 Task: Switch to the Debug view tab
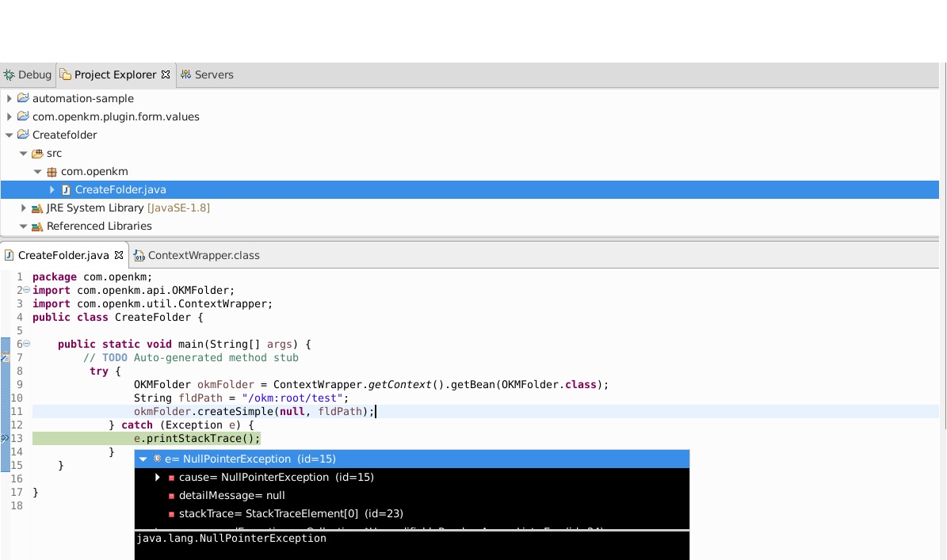click(x=28, y=74)
